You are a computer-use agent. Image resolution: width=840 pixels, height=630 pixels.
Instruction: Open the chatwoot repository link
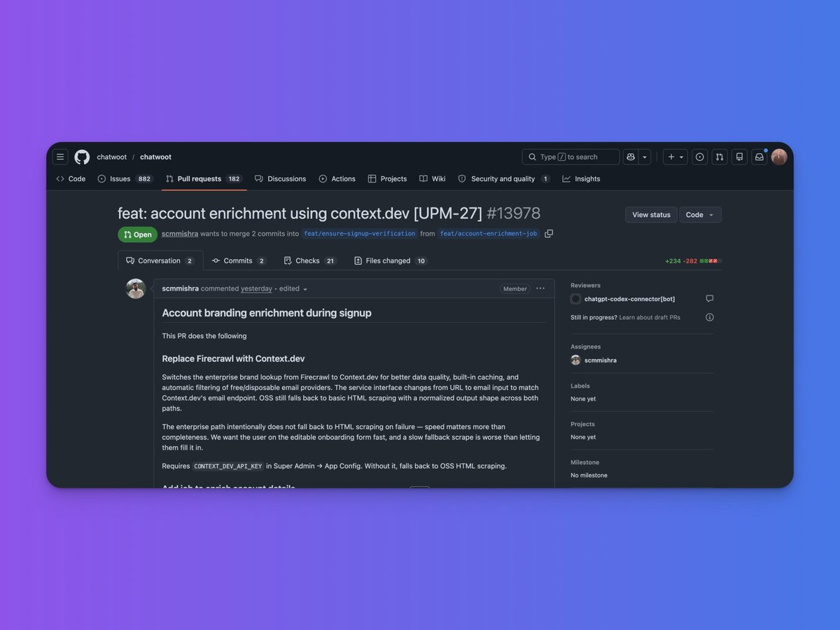point(155,157)
